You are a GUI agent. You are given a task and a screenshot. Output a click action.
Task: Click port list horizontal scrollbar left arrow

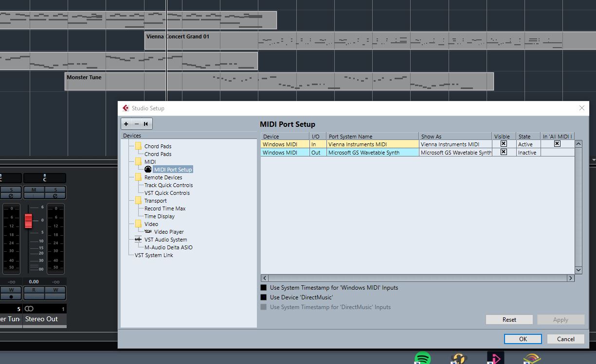click(x=265, y=278)
